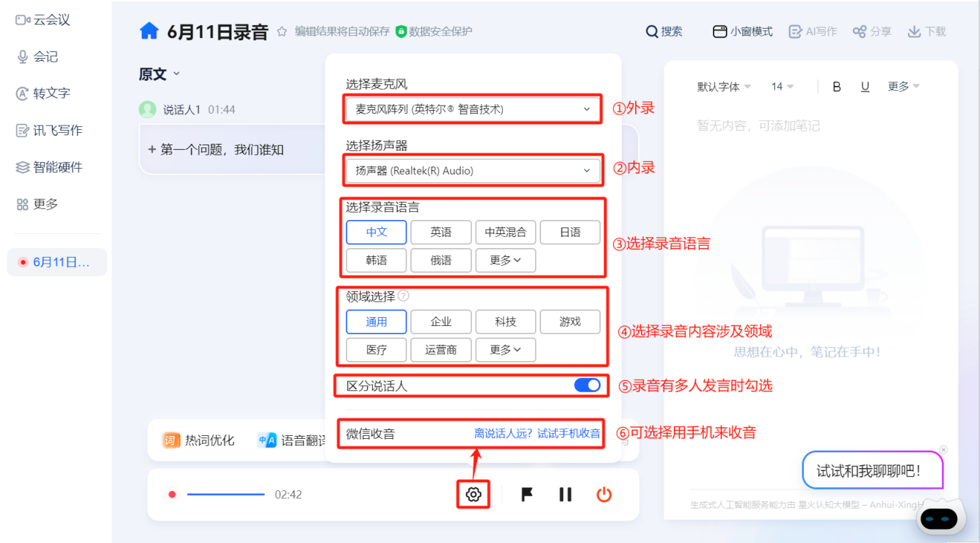This screenshot has width=980, height=543.
Task: Open 热词优化
Action: [199, 440]
